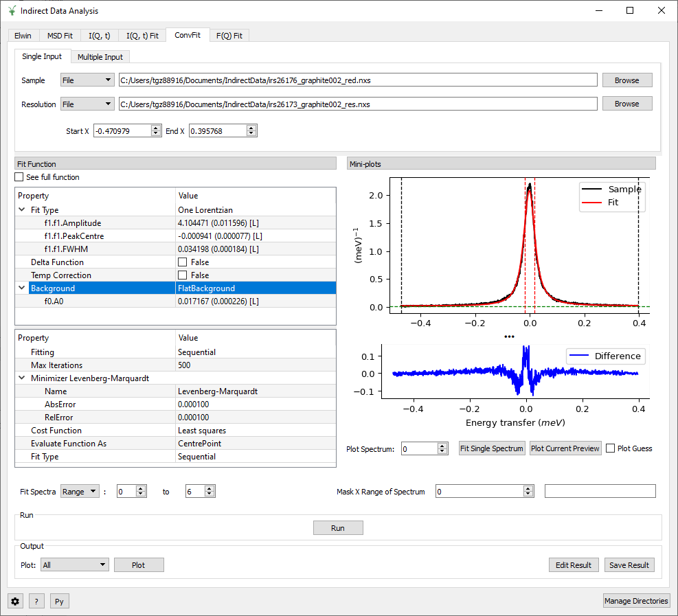Click the blank mask range text field
Screen dimensions: 678x616
600,491
